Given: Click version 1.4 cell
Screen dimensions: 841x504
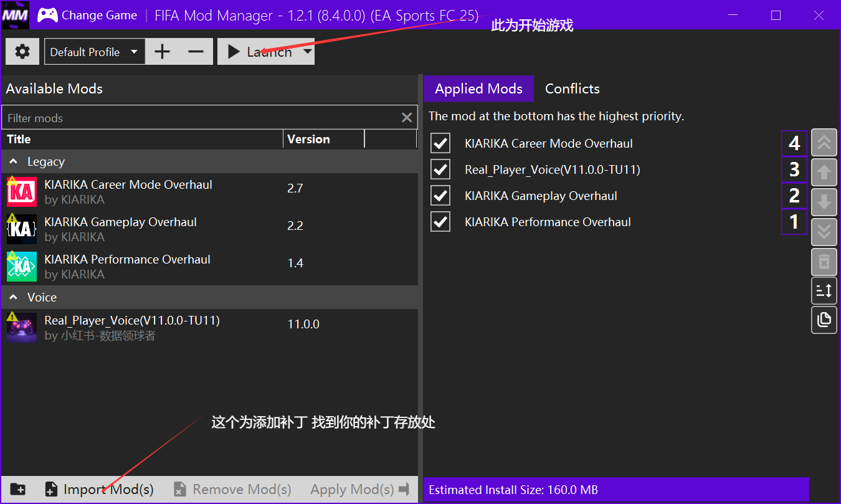Looking at the screenshot, I should coord(295,263).
